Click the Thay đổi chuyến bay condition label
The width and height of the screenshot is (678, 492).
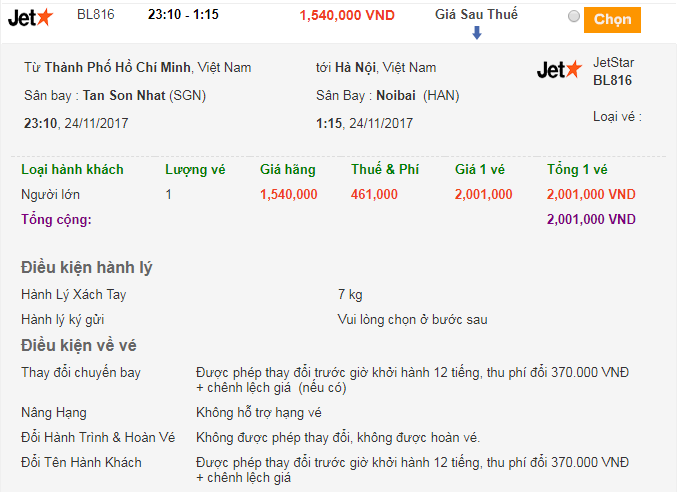tap(81, 373)
